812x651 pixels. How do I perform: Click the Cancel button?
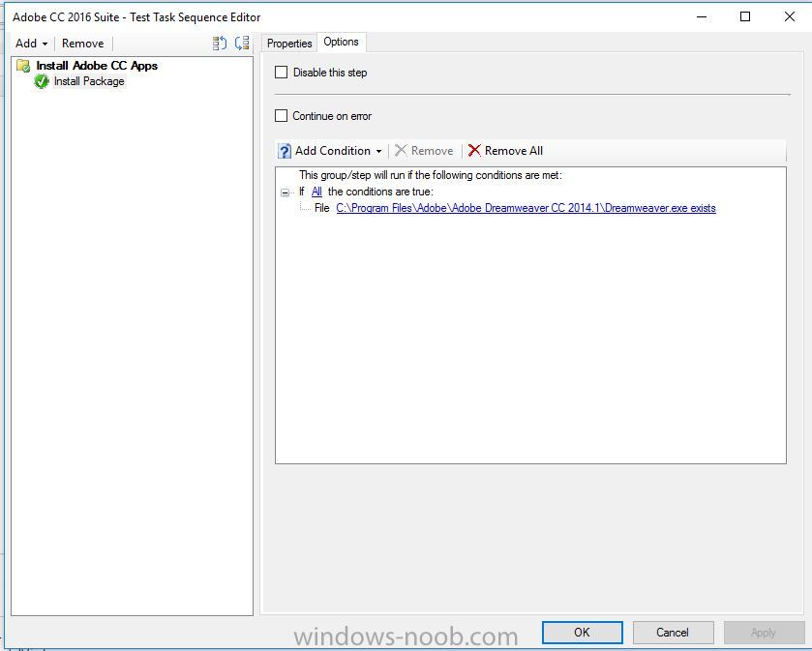click(x=673, y=632)
